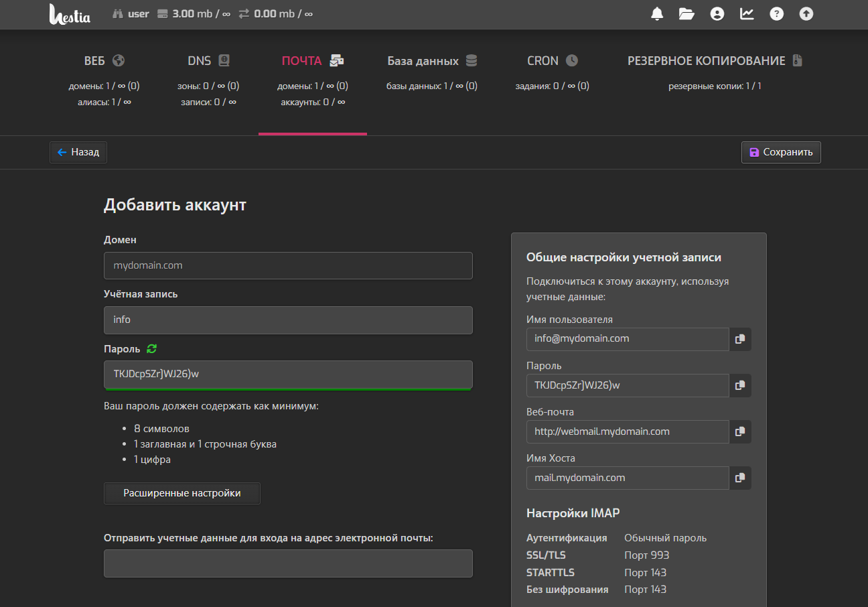Click the Настройки IMAP heading

(573, 513)
